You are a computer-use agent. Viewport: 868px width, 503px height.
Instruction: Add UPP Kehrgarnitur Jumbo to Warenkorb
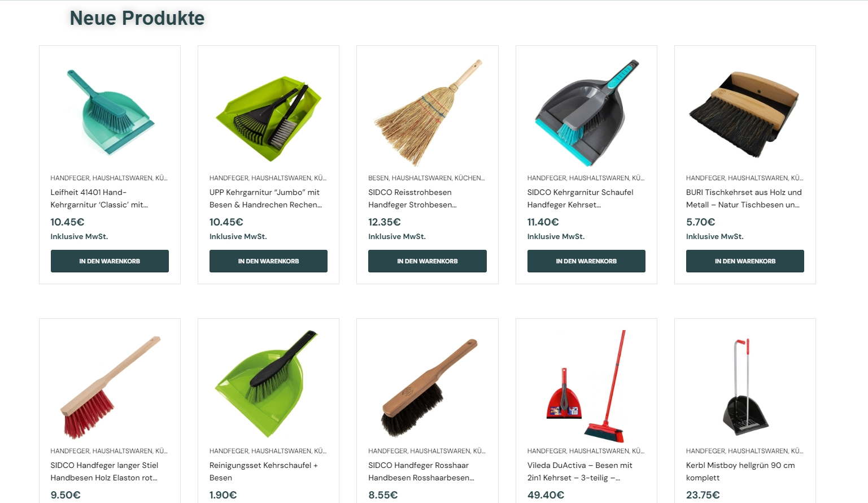[268, 261]
